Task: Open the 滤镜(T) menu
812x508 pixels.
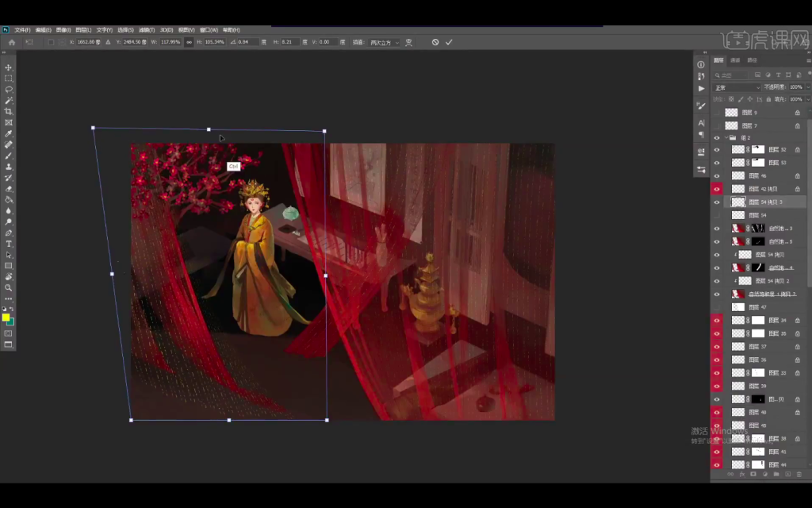Action: pos(147,29)
